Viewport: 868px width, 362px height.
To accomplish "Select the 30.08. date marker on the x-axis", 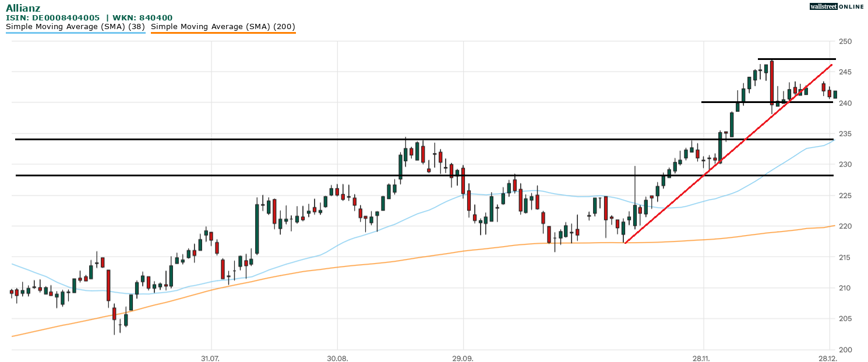I will pos(337,357).
